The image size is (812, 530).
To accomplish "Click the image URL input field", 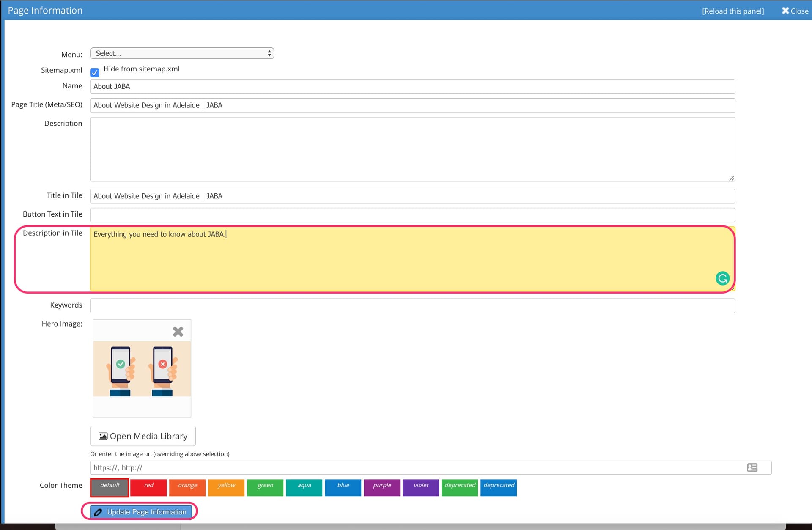I will (x=431, y=468).
